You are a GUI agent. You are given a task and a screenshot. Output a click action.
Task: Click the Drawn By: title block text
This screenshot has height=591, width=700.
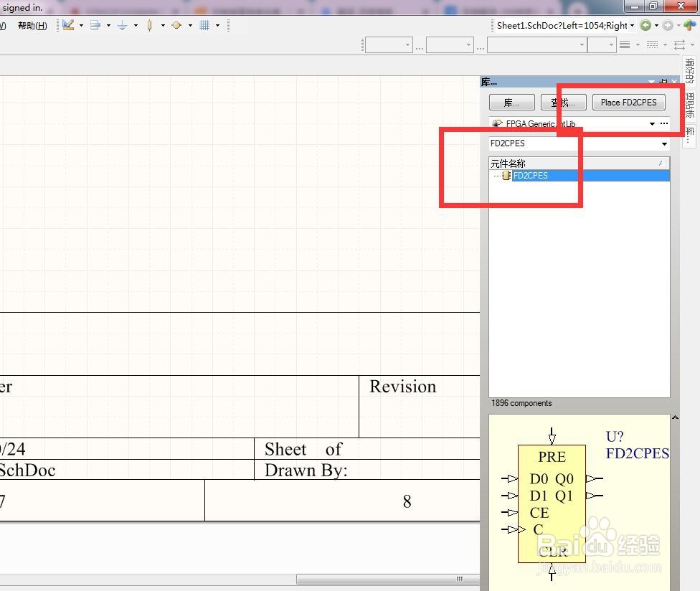306,471
